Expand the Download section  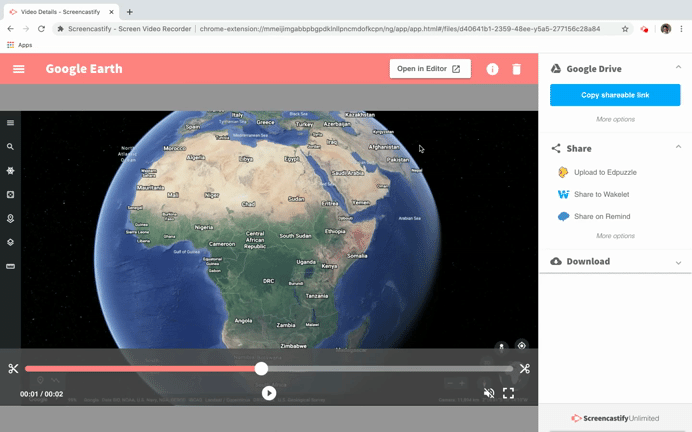coord(678,263)
